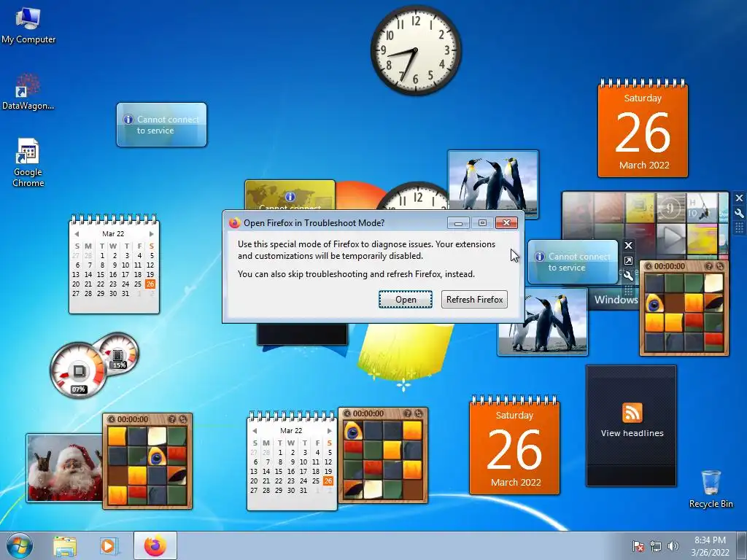Click the taskbar clock showing 8:34 PM
The image size is (747, 560).
tap(710, 545)
